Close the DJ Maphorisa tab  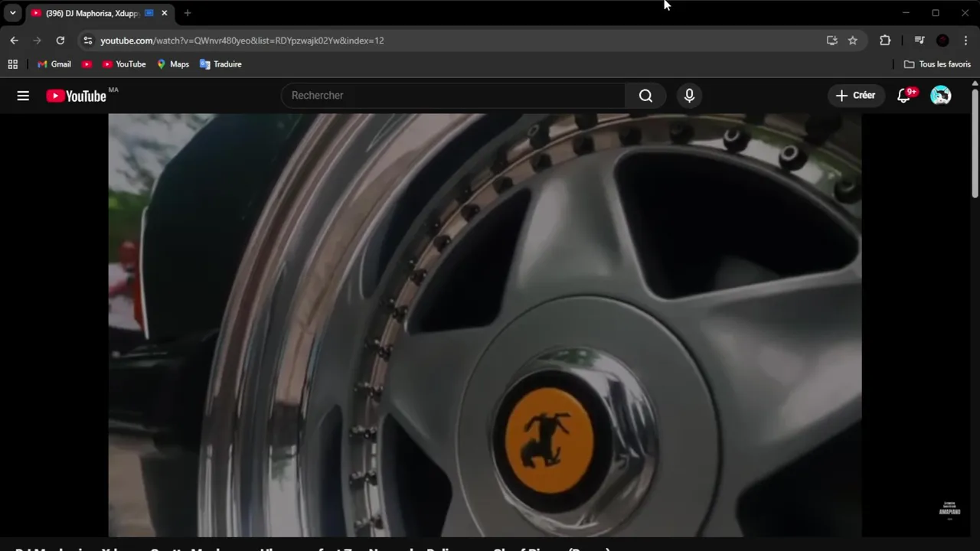click(x=164, y=13)
